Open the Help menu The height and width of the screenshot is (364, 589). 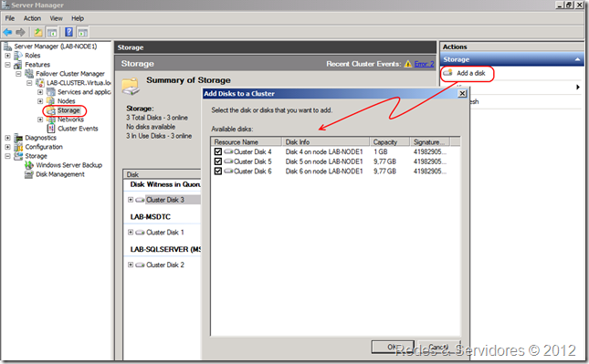tap(78, 18)
